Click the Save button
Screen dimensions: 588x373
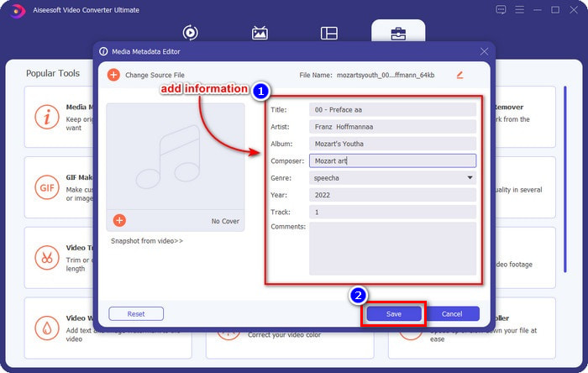coord(394,313)
